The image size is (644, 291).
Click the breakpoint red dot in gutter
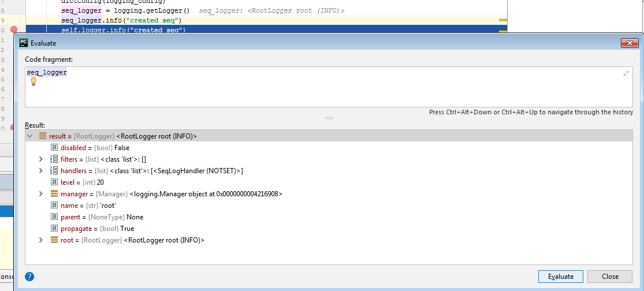(13, 29)
